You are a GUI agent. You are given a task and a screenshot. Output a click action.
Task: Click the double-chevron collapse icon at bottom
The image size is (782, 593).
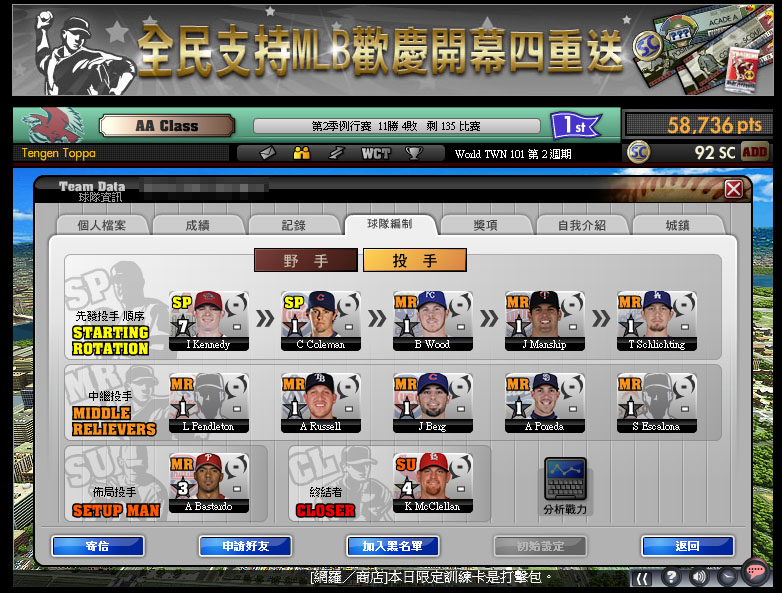coord(642,579)
